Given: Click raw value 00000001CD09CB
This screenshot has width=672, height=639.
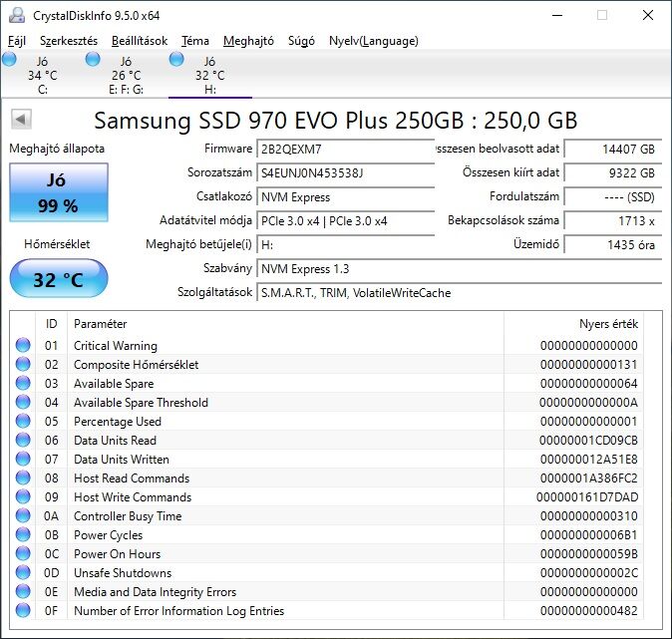Looking at the screenshot, I should [588, 441].
